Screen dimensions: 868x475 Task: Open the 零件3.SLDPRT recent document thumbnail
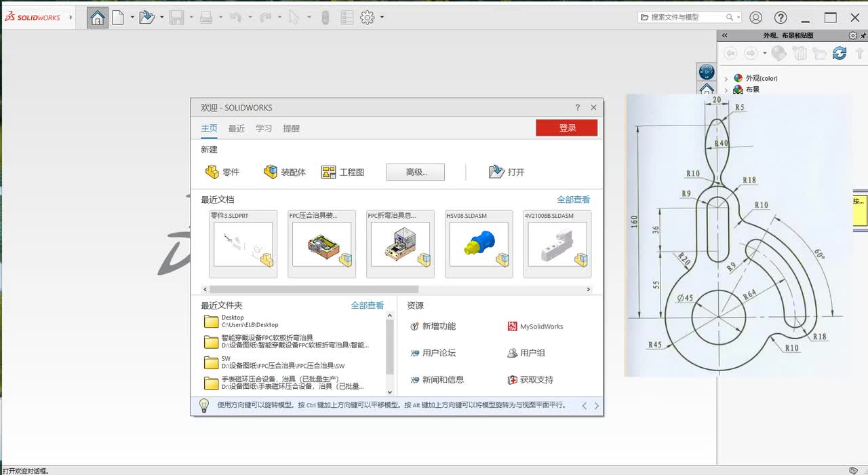point(243,244)
